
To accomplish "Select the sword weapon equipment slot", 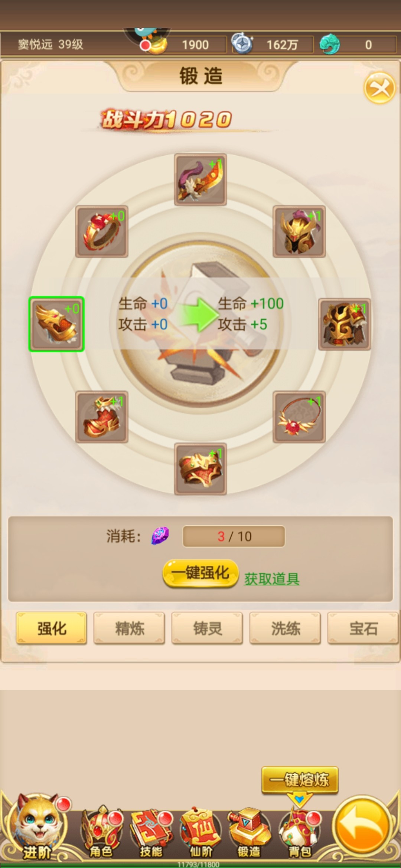I will pyautogui.click(x=200, y=180).
